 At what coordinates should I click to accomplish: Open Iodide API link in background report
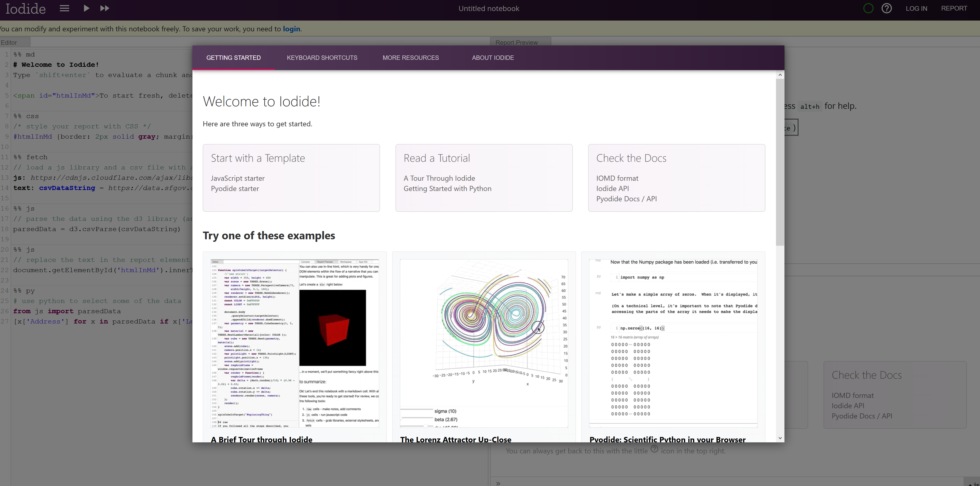click(848, 406)
